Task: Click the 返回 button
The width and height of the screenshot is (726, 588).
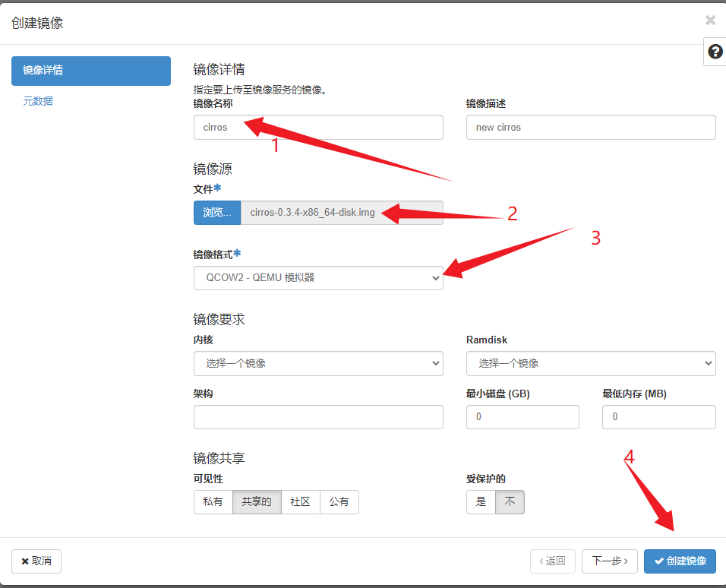Action: 552,561
